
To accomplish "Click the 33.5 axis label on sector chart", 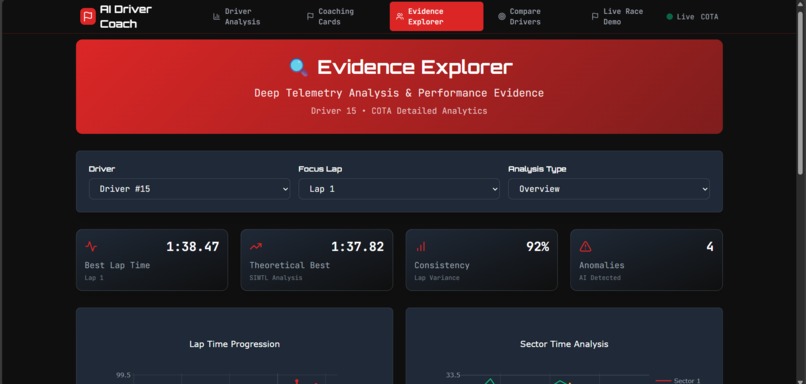I will coord(453,375).
